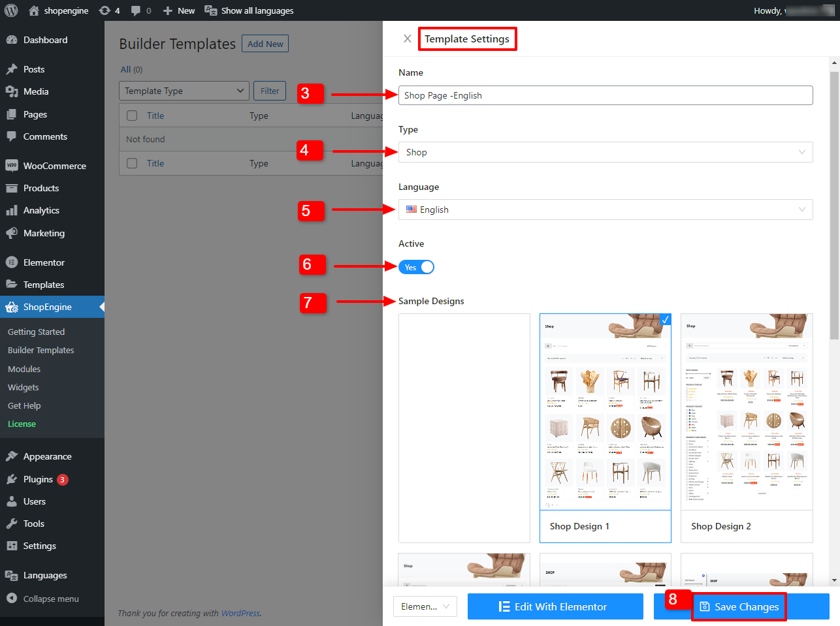Tick the select-all checkbox in table footer

point(132,163)
